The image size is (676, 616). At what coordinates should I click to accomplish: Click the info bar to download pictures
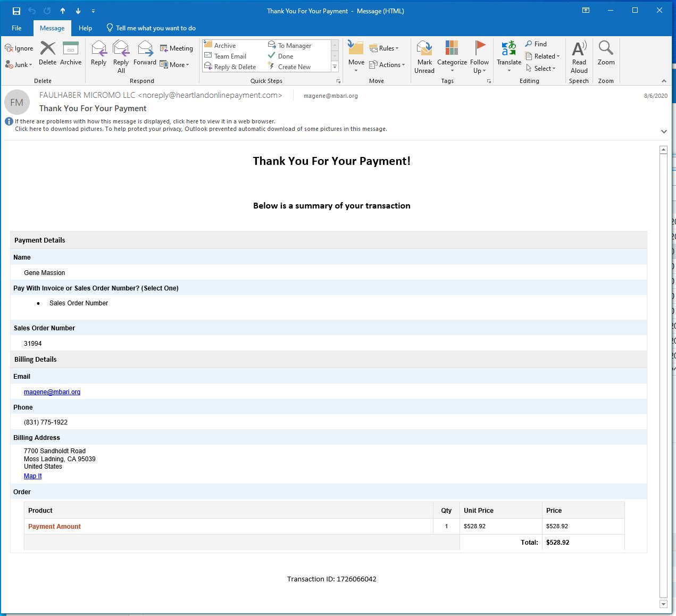pos(201,129)
